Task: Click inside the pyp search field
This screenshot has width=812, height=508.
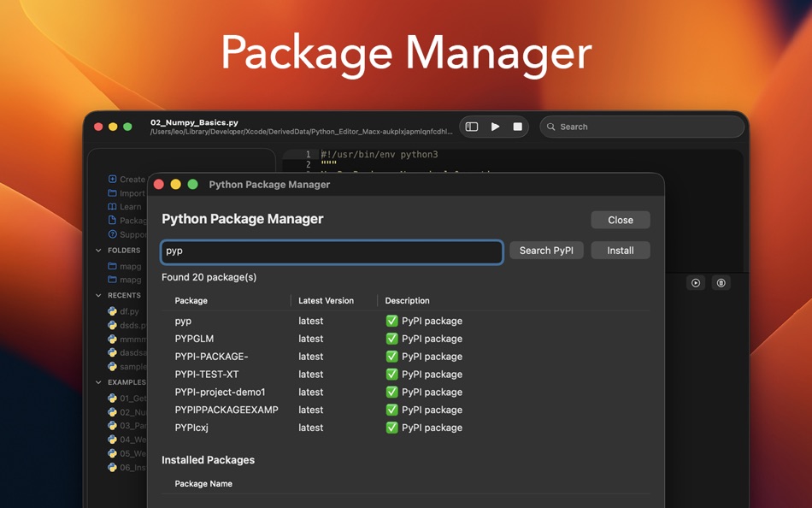Action: (332, 251)
